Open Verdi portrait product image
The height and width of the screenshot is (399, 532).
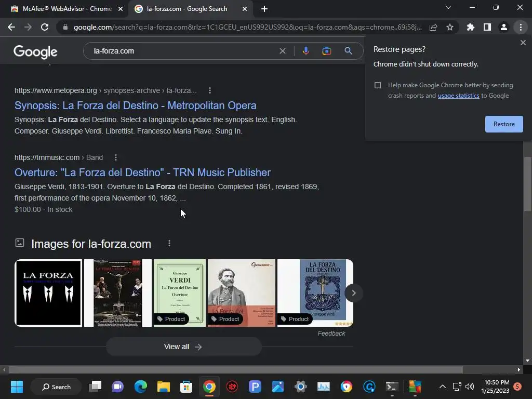(x=241, y=293)
